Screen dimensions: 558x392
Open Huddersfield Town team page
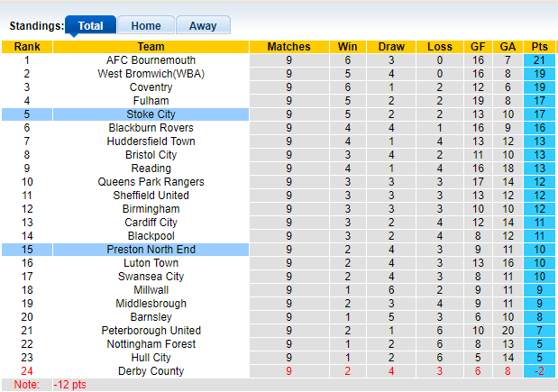click(x=151, y=141)
